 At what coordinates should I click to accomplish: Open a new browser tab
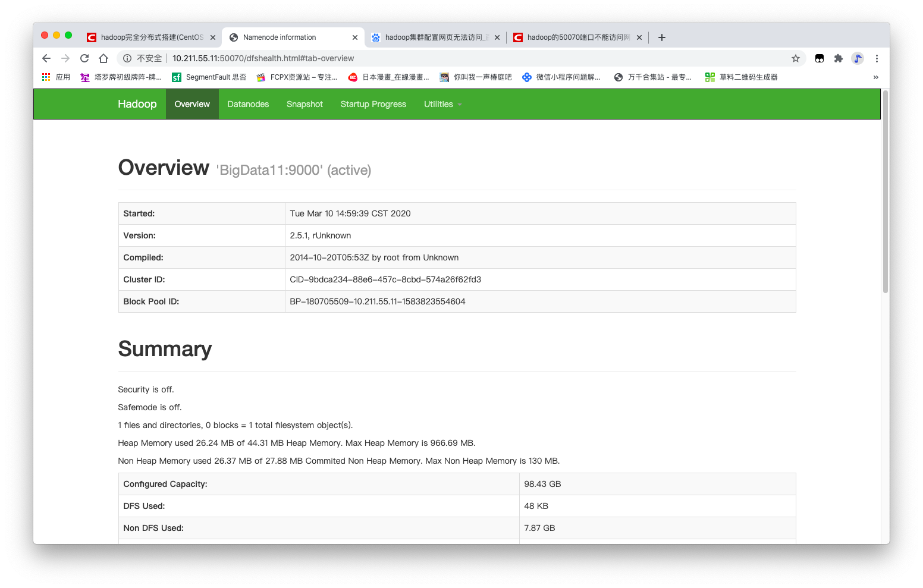point(662,37)
